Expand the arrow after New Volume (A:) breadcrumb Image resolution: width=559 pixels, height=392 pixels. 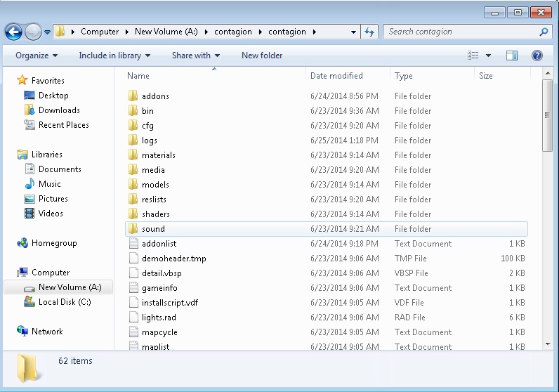(x=206, y=32)
